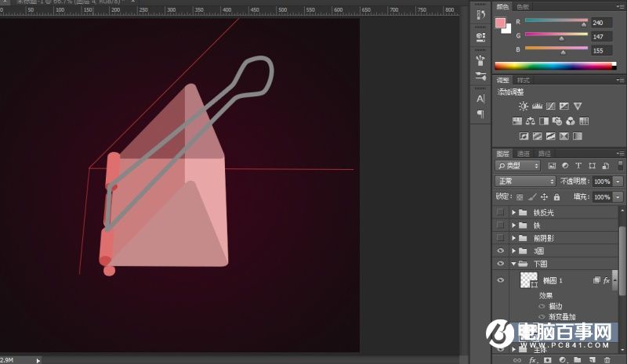This screenshot has width=627, height=364.
Task: Collapse the 下圆 group
Action: coord(514,264)
